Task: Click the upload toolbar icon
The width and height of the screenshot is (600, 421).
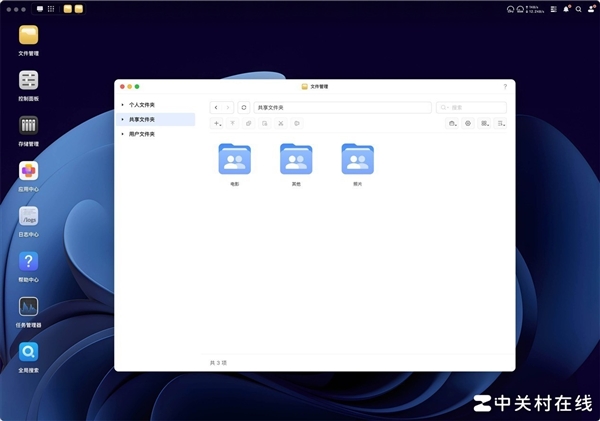Action: [232, 123]
